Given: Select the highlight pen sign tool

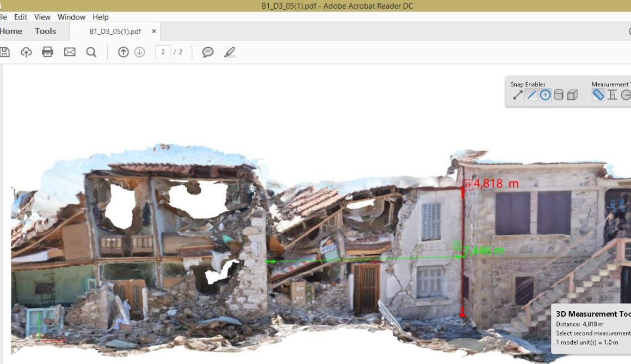Looking at the screenshot, I should click(x=230, y=52).
